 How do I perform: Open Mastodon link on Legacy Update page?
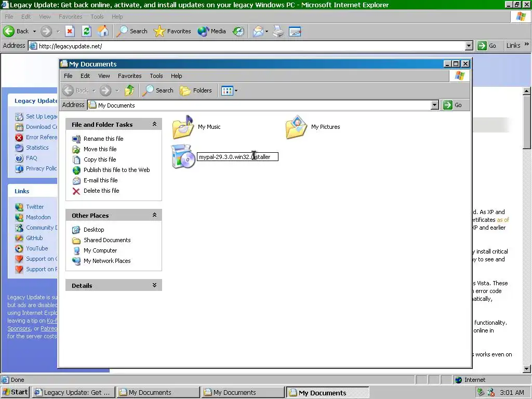tap(38, 217)
